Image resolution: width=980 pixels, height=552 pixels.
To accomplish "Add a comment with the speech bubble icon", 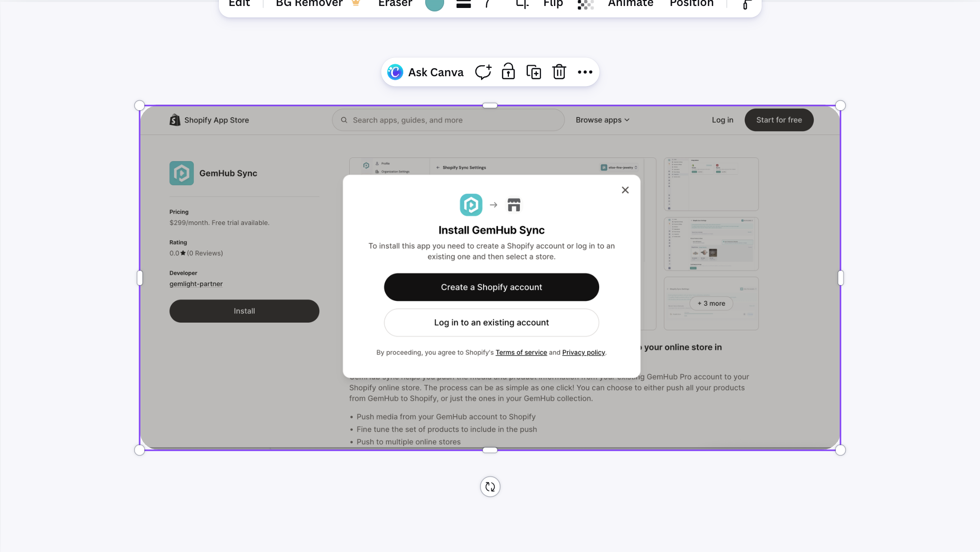I will click(483, 72).
